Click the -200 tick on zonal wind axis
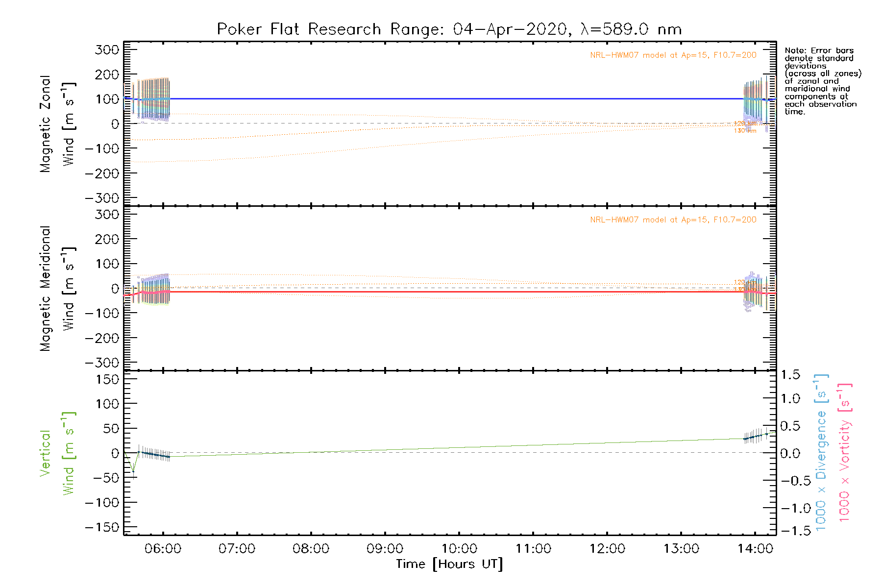 (x=102, y=173)
